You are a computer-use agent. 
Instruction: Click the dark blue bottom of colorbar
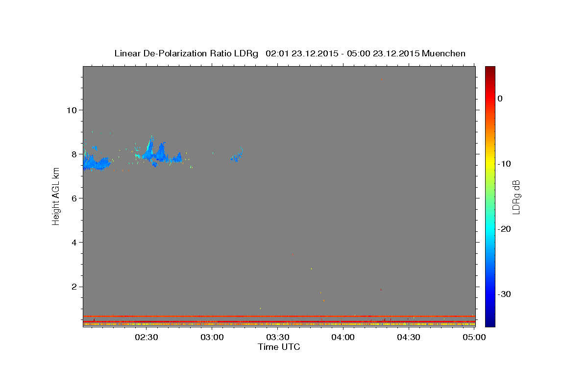tap(490, 322)
